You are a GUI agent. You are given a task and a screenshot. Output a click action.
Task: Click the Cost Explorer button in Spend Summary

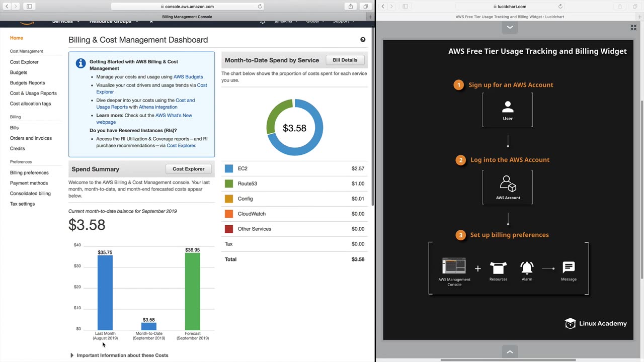pyautogui.click(x=189, y=169)
